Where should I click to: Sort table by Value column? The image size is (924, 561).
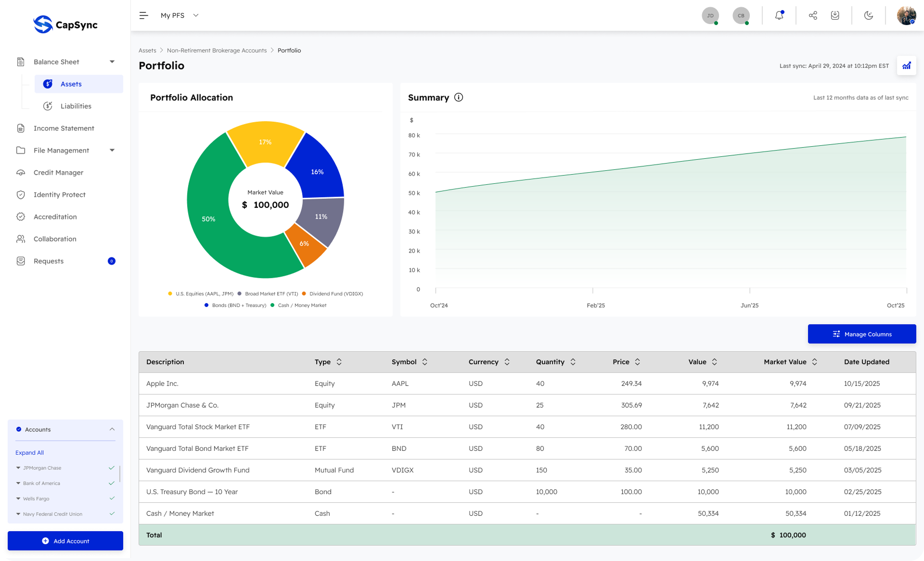(714, 362)
